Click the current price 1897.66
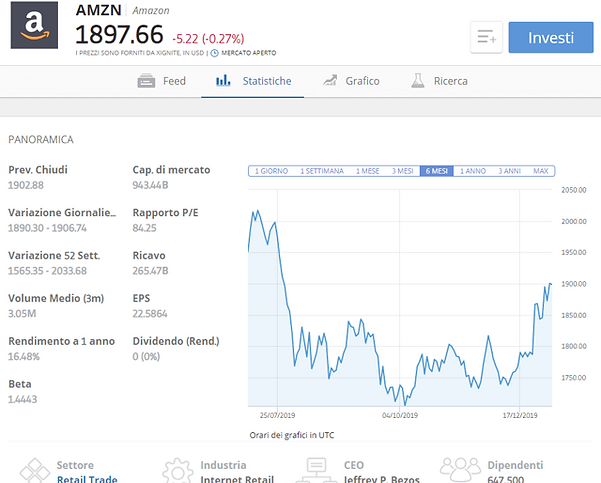Image resolution: width=601 pixels, height=483 pixels. pos(119,35)
